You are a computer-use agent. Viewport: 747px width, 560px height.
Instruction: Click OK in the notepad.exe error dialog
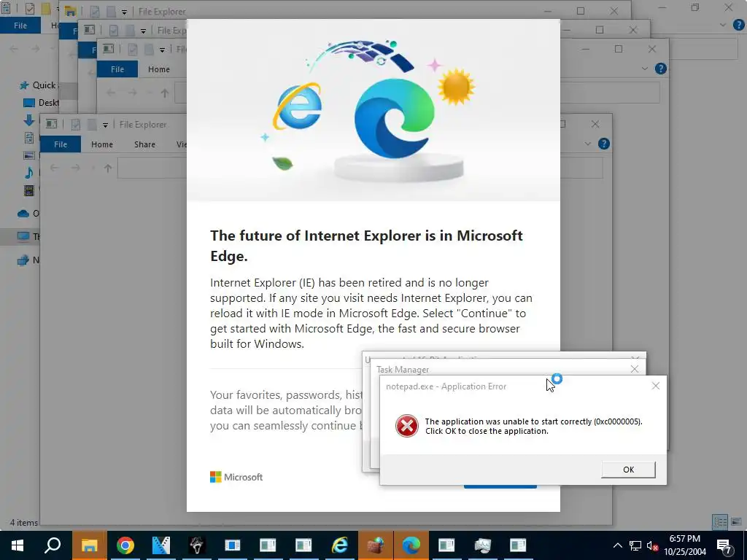628,470
